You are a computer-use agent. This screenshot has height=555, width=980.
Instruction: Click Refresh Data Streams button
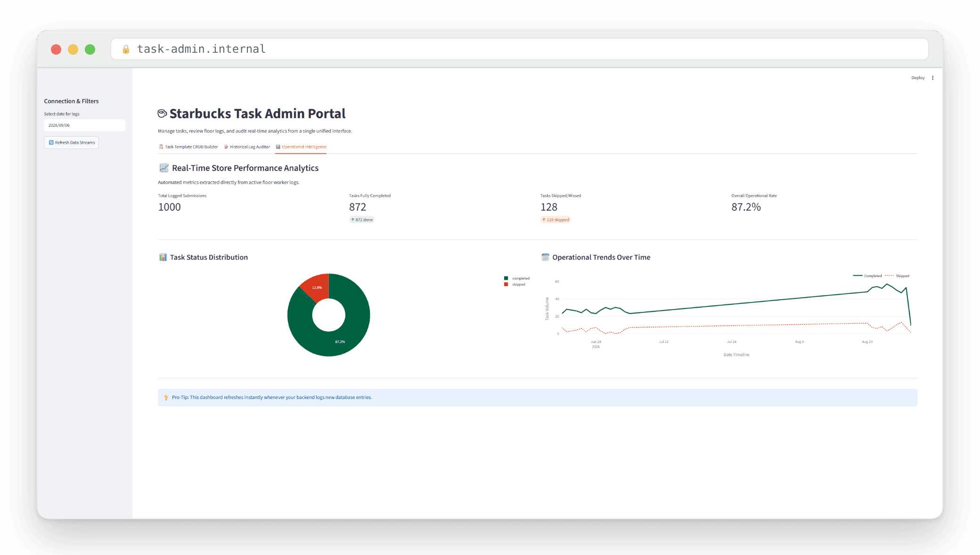tap(72, 143)
